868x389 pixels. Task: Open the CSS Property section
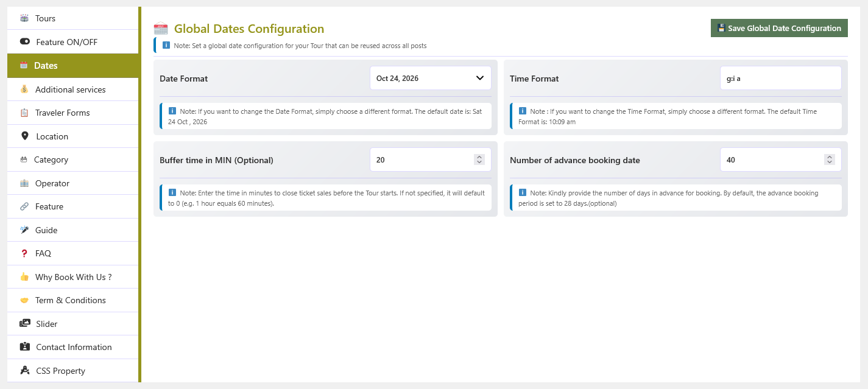click(73, 371)
